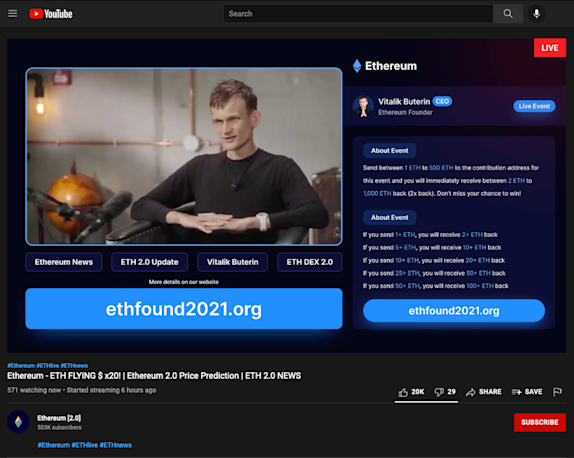This screenshot has height=458, width=574.
Task: Focus the Search input field
Action: 358,14
